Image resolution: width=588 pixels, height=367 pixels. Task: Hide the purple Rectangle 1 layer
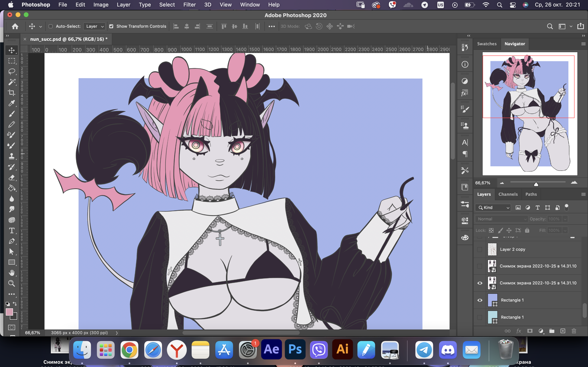point(480,300)
